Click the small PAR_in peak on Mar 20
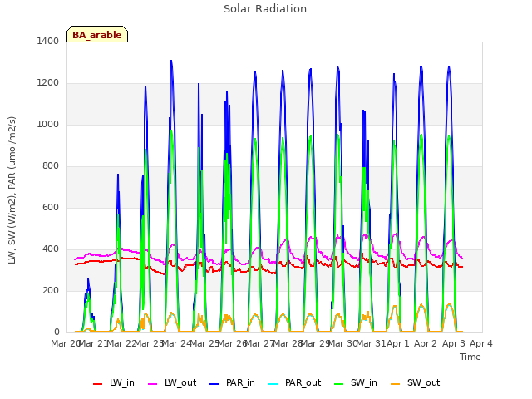Image resolution: width=532 pixels, height=399 pixels. pyautogui.click(x=88, y=280)
